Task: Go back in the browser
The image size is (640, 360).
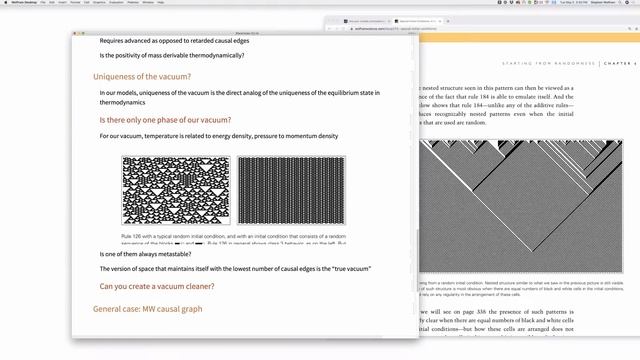Action: (330, 29)
